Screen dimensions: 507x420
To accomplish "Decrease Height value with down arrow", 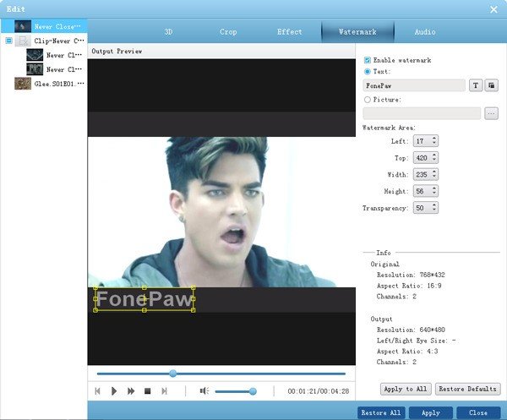I will point(434,194).
